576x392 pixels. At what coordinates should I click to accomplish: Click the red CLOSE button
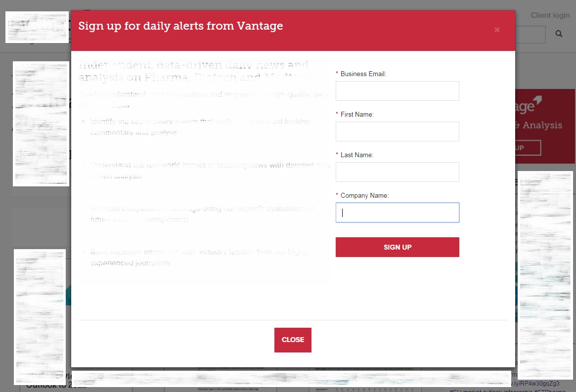point(293,340)
